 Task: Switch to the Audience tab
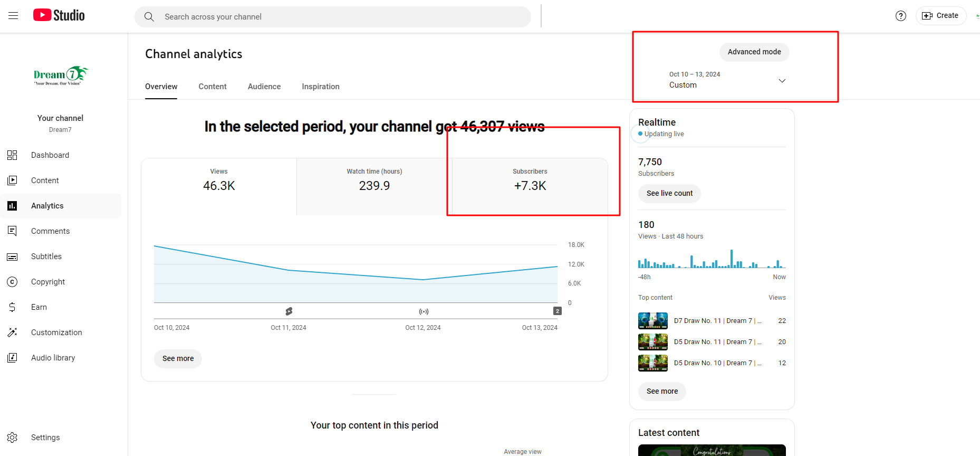pos(264,87)
